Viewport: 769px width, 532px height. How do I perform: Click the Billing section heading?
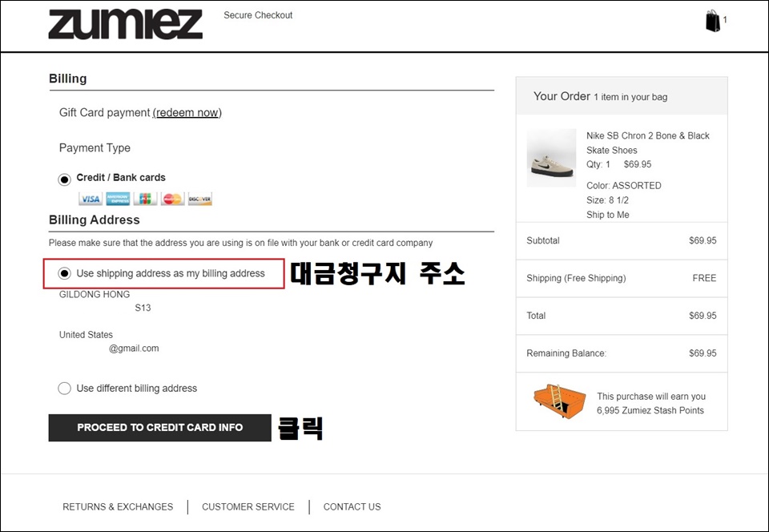[x=67, y=79]
